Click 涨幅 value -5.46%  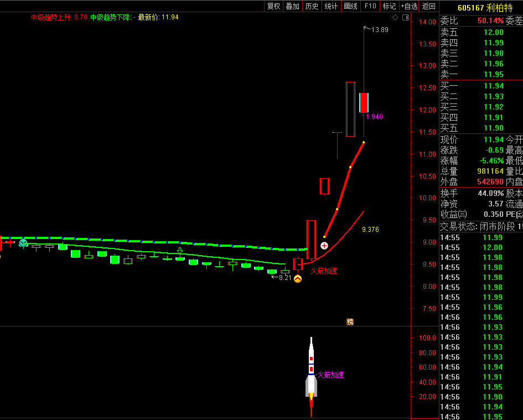click(491, 161)
